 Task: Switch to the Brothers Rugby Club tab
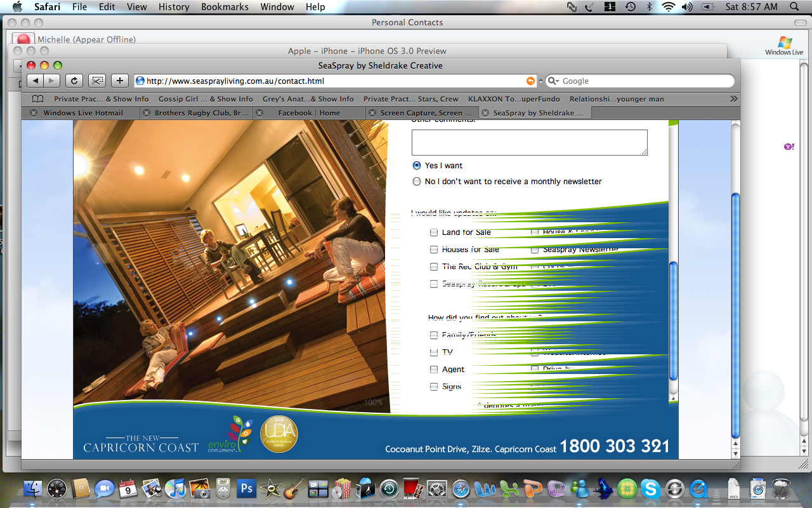tap(196, 113)
